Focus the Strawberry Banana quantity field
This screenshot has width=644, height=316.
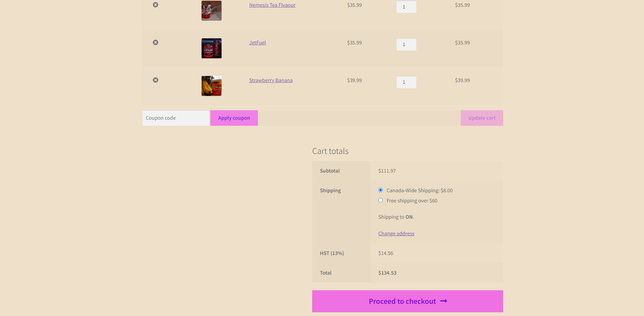point(406,82)
